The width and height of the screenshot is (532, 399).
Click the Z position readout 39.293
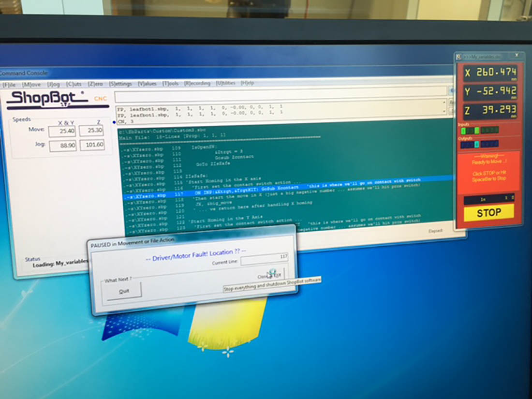point(490,110)
